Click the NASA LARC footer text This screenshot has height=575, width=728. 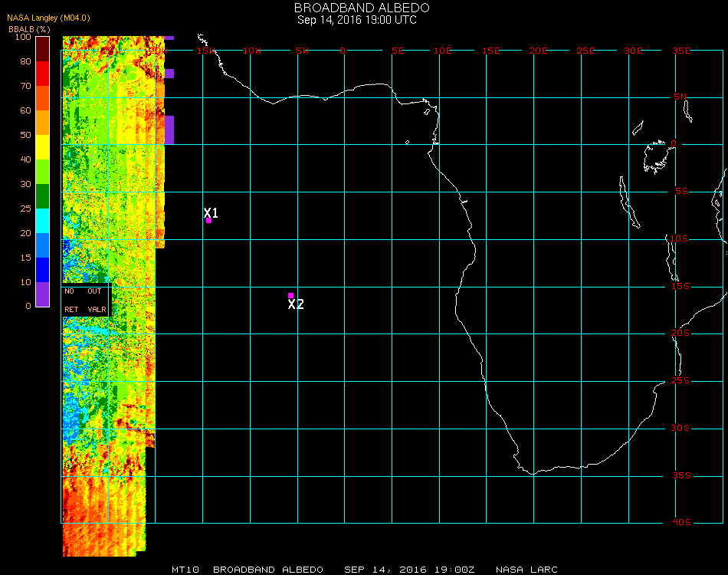526,570
